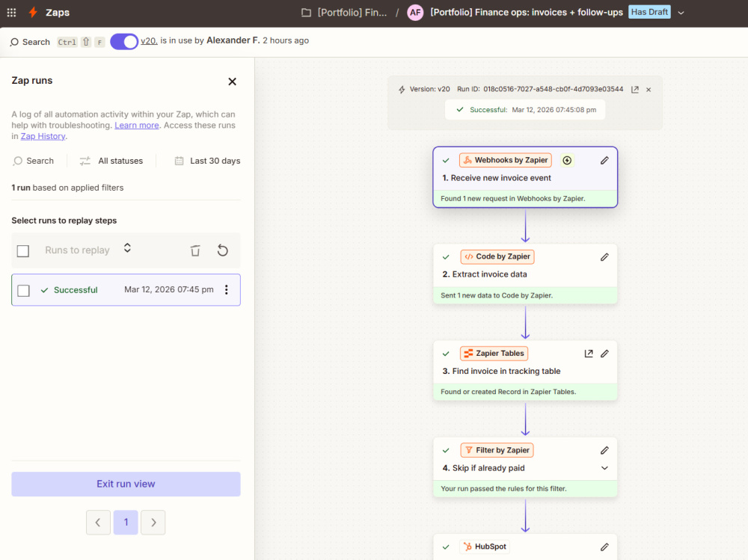Click Found or created Record in Tables message
This screenshot has width=748, height=560.
pos(525,392)
